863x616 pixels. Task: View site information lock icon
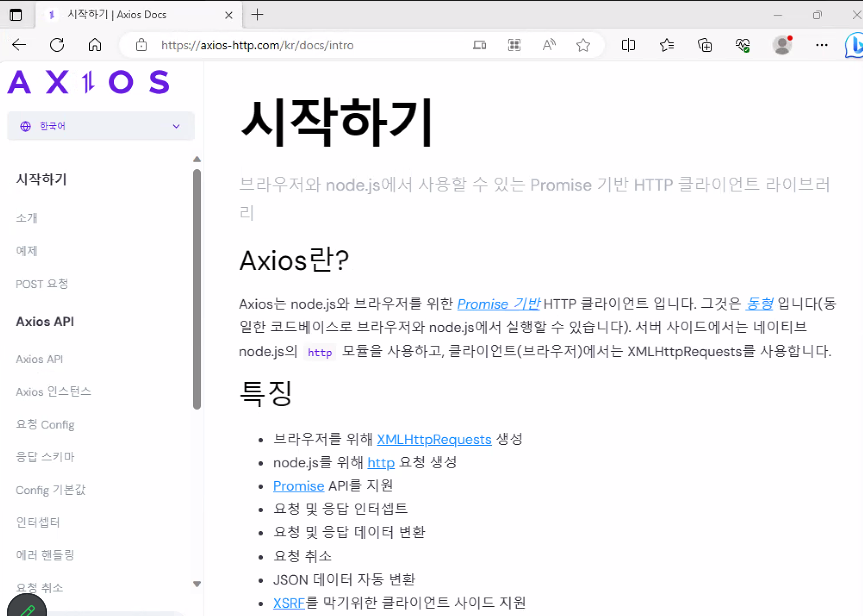click(x=141, y=45)
